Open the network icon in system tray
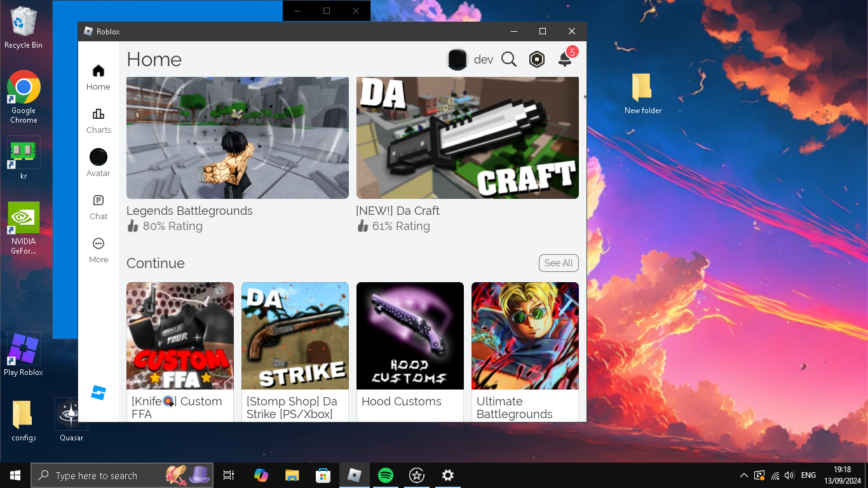Image resolution: width=868 pixels, height=488 pixels. 775,475
